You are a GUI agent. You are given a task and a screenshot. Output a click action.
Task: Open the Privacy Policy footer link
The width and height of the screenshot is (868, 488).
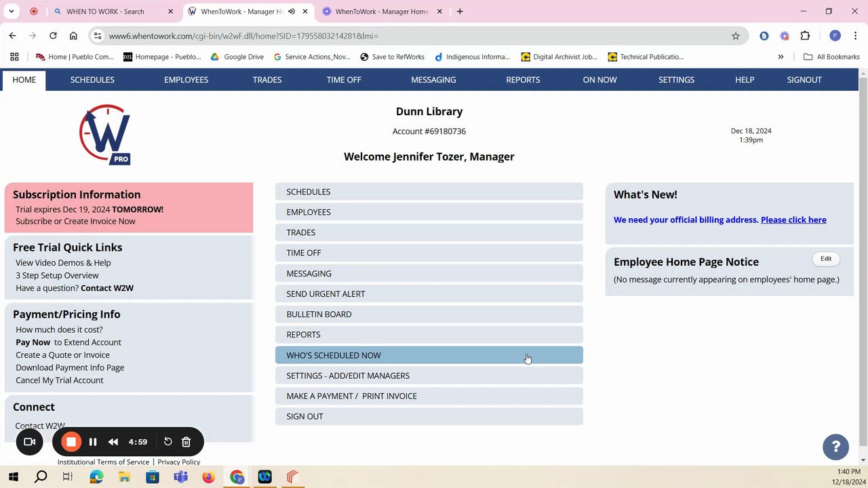coord(179,462)
